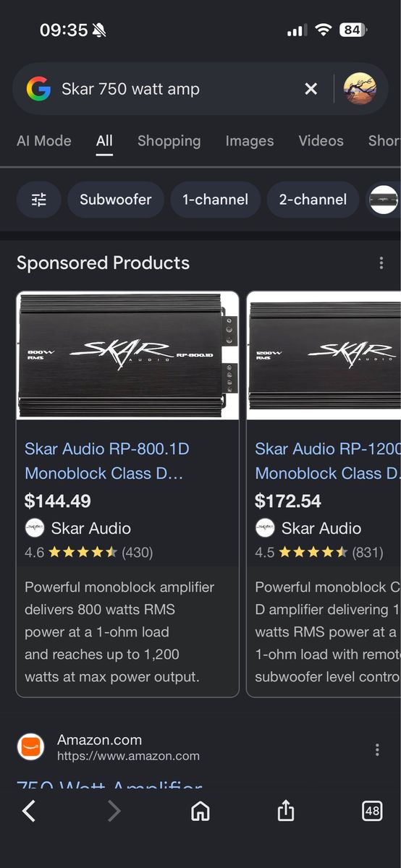Switch to the Shopping tab
Screen dimensions: 401x868
point(169,141)
